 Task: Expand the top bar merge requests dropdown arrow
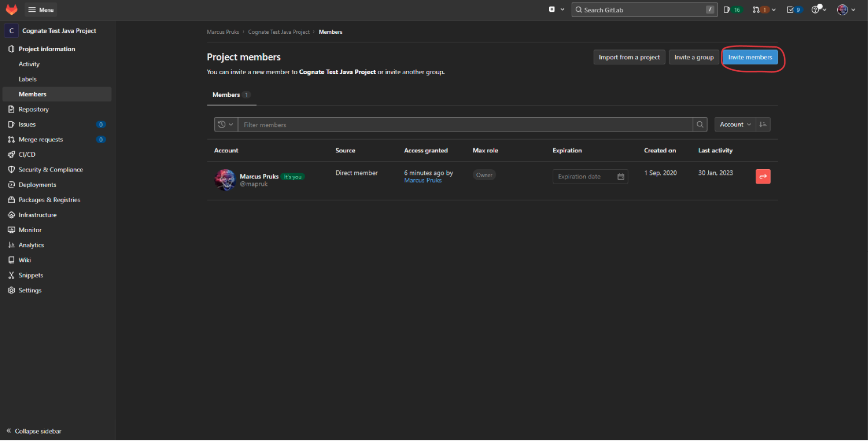(x=774, y=10)
